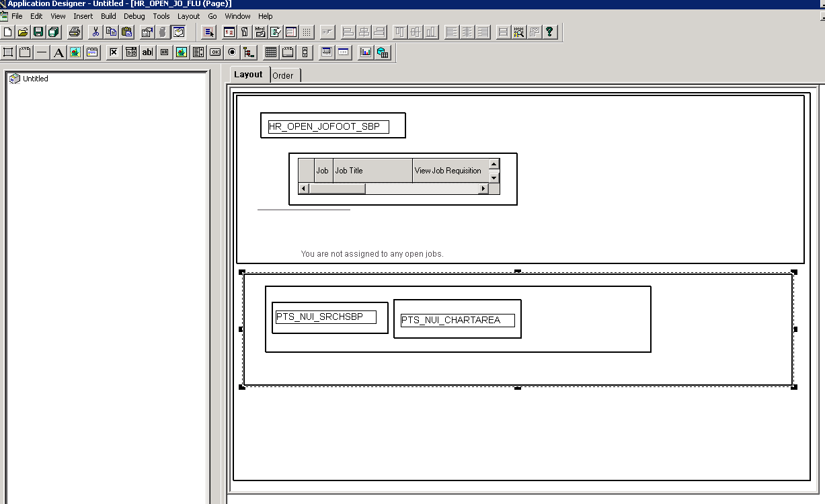Select the PTS_NUI_CHARTAREA element

[x=457, y=320]
